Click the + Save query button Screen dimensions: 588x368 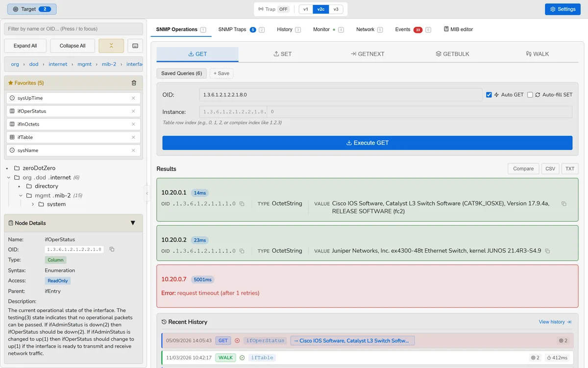point(221,73)
